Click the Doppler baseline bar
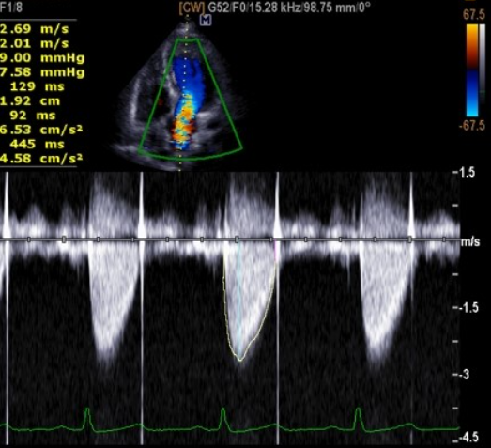 pos(230,239)
